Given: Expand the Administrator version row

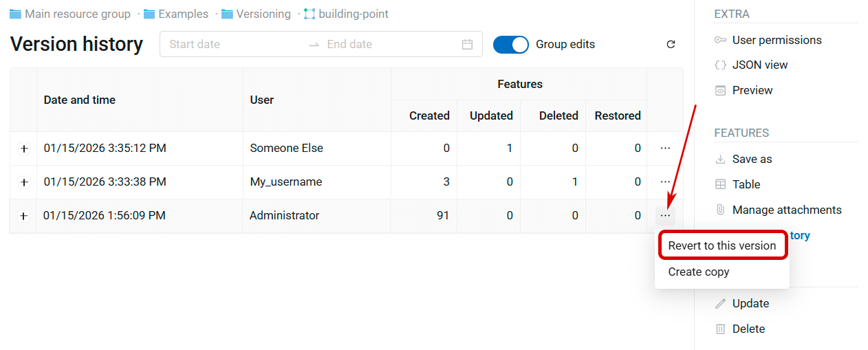Looking at the screenshot, I should coord(24,216).
